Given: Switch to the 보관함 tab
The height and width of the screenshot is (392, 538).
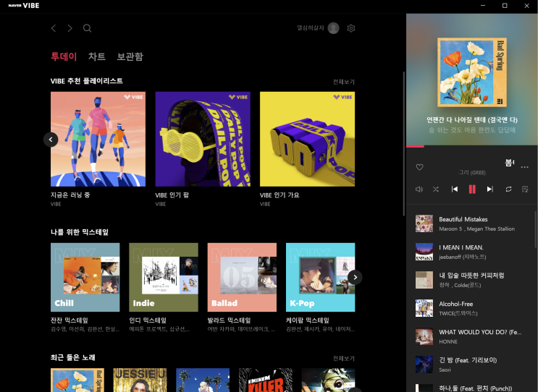Looking at the screenshot, I should (130, 56).
